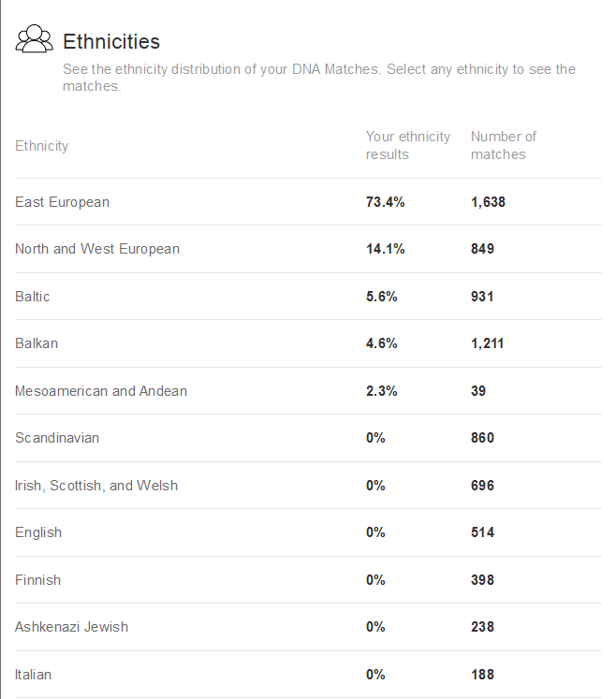
Task: Click the 73.4% East European result
Action: [x=385, y=202]
